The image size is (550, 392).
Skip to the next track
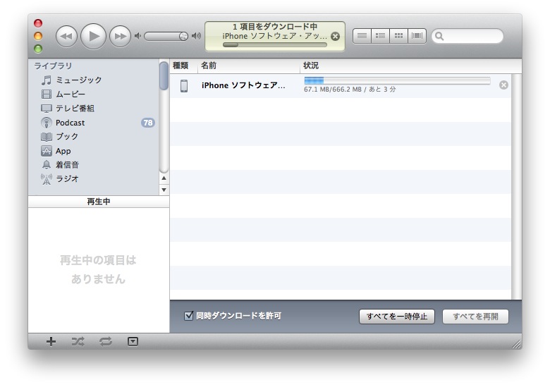click(120, 36)
